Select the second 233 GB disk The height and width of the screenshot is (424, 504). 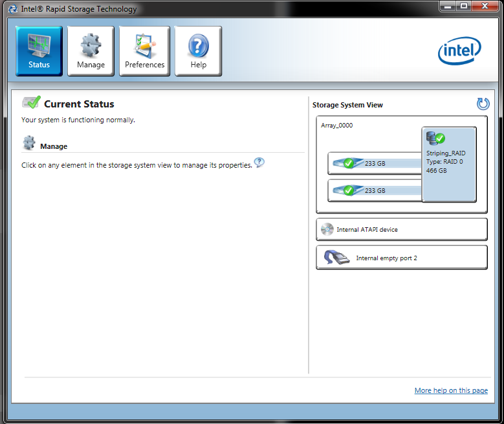coord(375,190)
